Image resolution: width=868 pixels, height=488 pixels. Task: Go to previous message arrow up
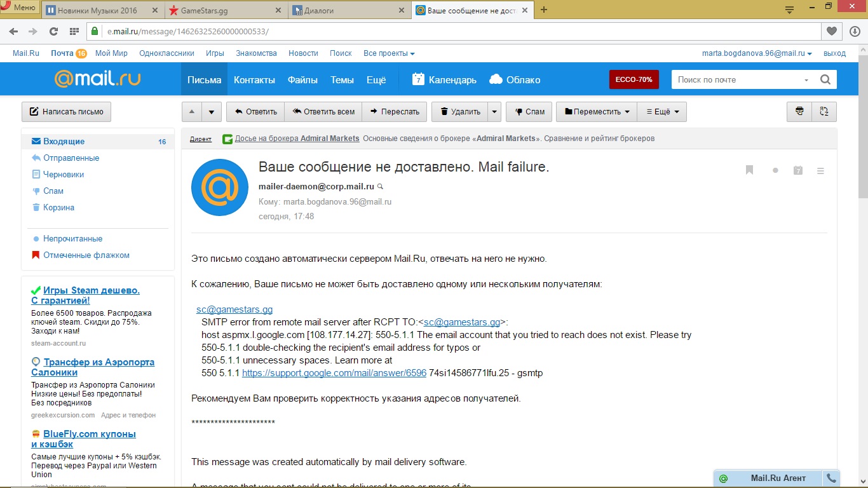click(191, 111)
